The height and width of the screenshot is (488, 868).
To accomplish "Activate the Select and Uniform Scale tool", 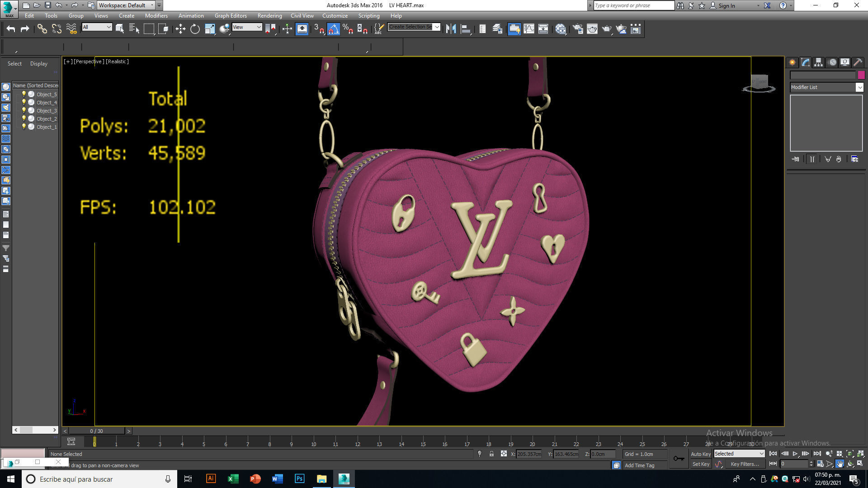I will point(210,29).
